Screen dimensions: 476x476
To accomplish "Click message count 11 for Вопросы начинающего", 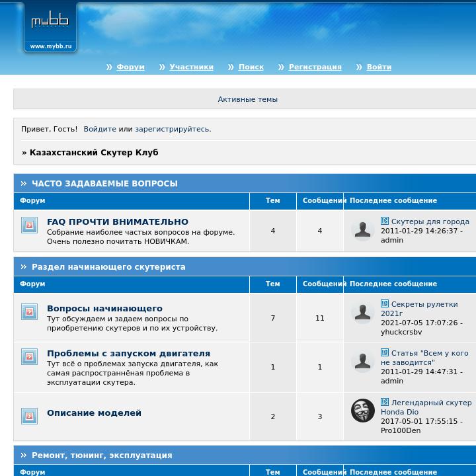I will click(x=320, y=318).
